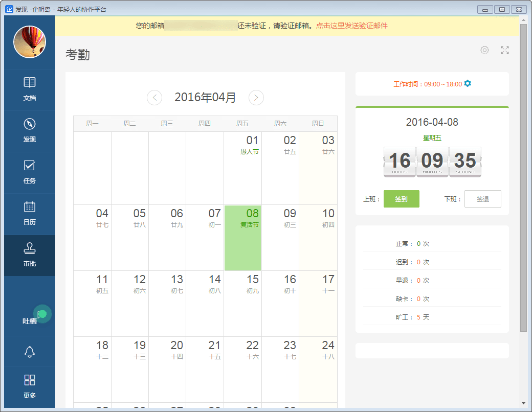Click the 签到 check-in button
This screenshot has height=412, width=532.
click(x=402, y=199)
